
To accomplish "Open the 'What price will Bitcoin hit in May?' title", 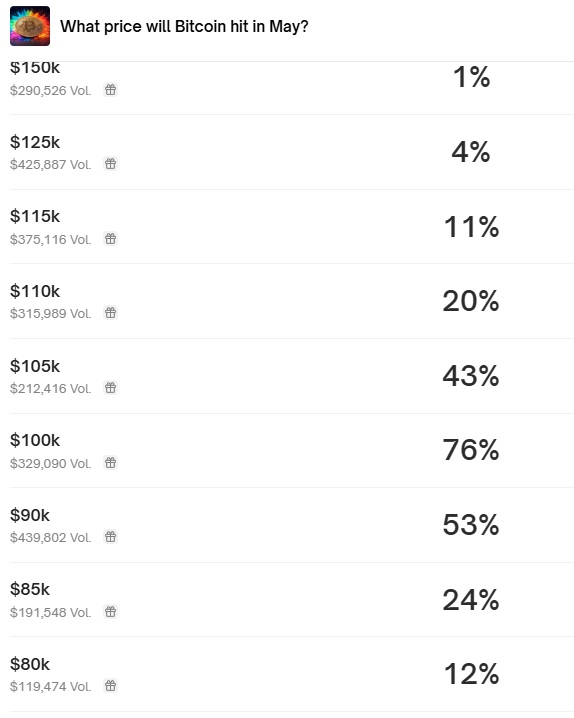I will pos(184,27).
